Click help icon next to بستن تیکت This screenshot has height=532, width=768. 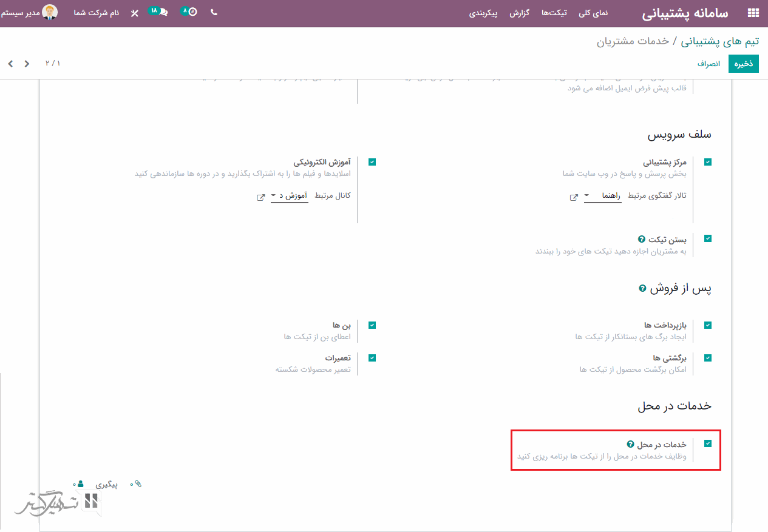click(x=641, y=239)
